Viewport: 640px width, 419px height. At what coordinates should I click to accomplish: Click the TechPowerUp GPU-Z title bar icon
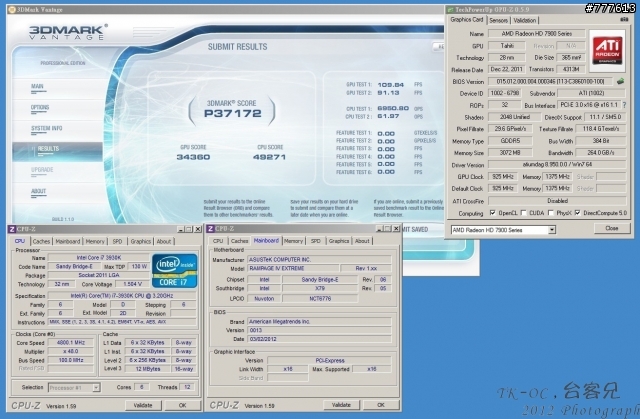451,9
